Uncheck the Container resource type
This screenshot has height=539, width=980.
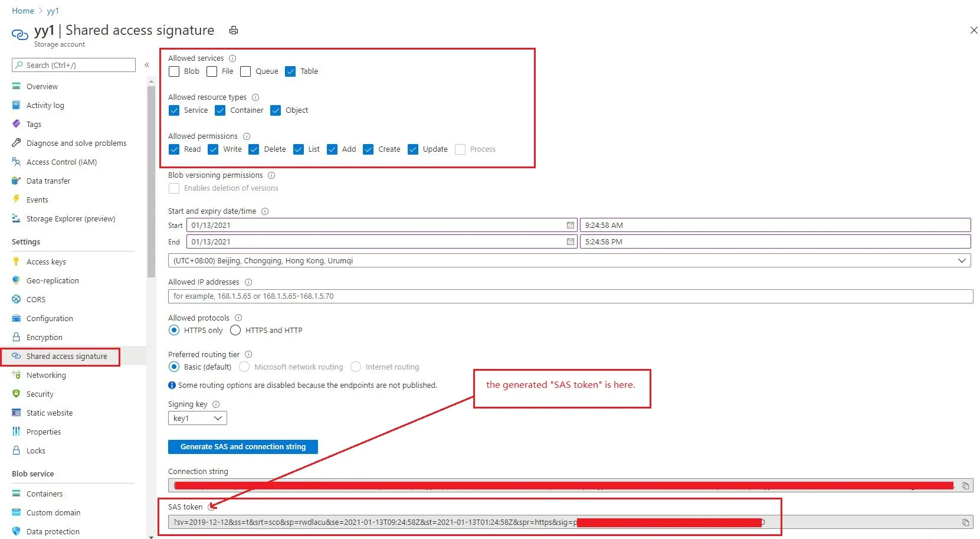click(x=220, y=110)
